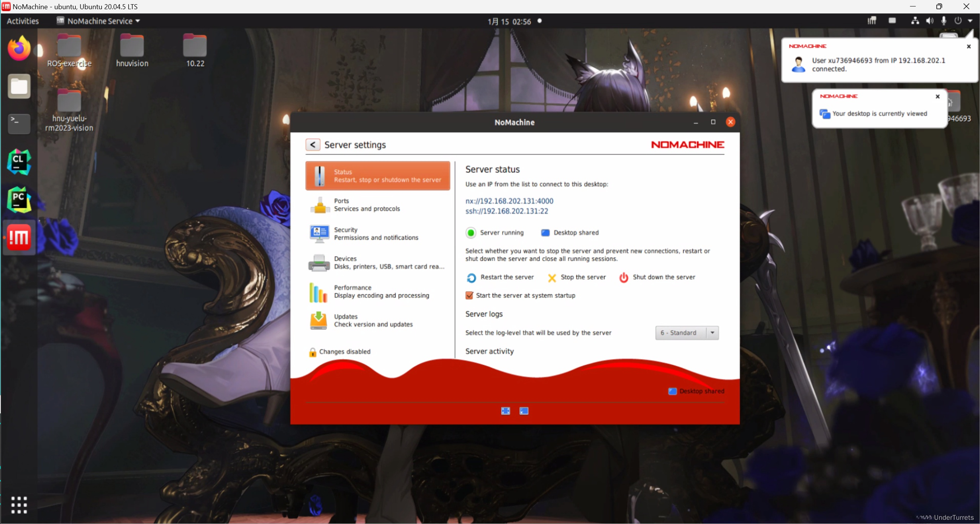Viewport: 980px width, 524px height.
Task: Click Shut down the server icon
Action: [x=623, y=278]
